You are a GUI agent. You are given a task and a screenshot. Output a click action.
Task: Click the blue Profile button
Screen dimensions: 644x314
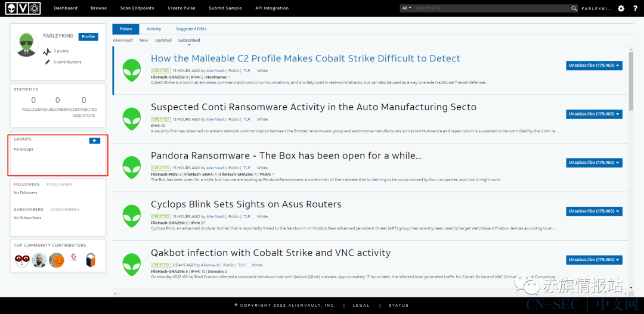click(x=88, y=36)
